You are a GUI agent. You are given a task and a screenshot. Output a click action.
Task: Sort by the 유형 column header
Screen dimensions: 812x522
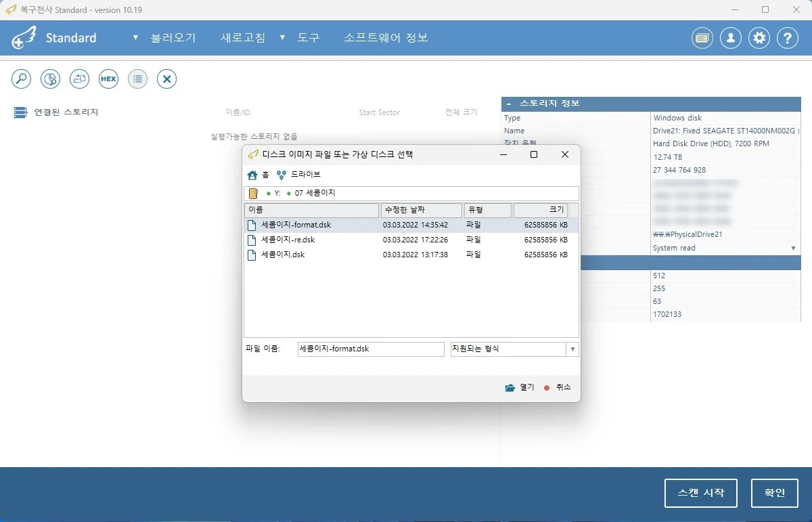(487, 210)
